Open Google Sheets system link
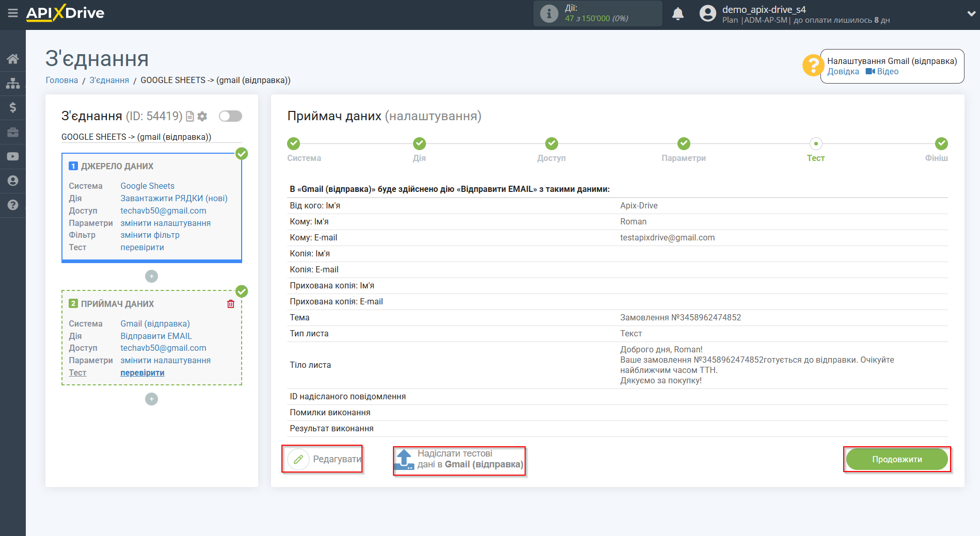Screen dimensions: 980x536 pyautogui.click(x=147, y=186)
